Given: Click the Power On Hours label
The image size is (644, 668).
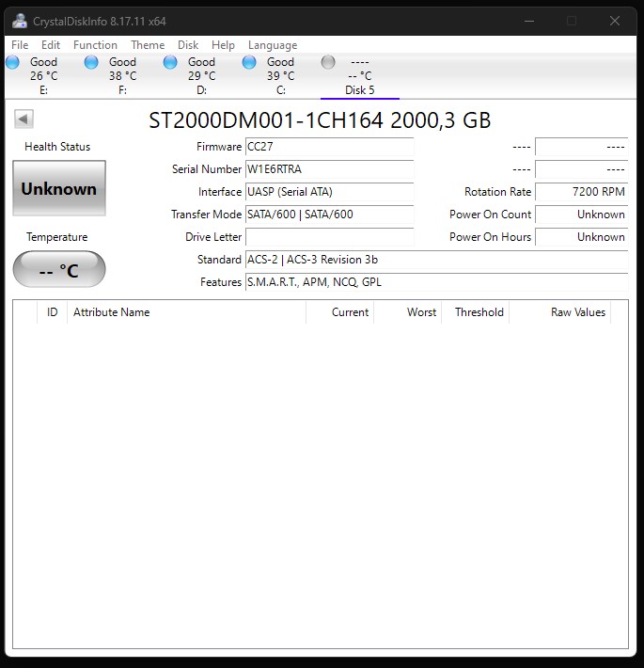Looking at the screenshot, I should (x=491, y=237).
